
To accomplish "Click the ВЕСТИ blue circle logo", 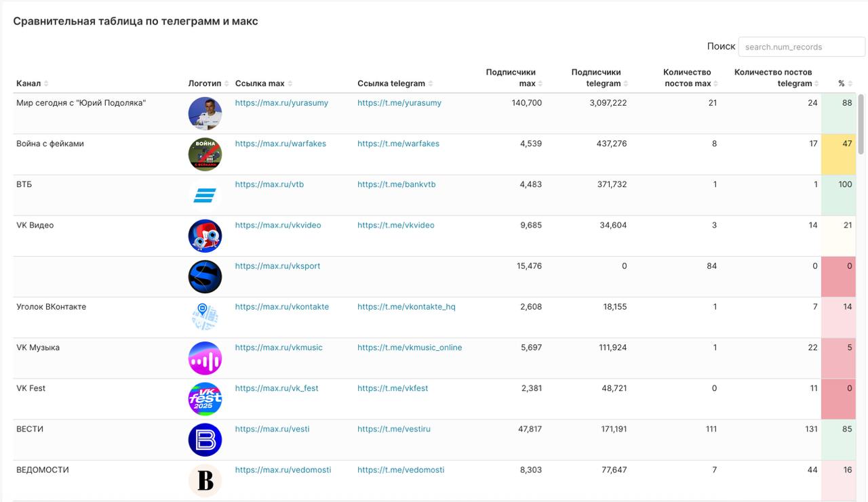I will pos(205,440).
